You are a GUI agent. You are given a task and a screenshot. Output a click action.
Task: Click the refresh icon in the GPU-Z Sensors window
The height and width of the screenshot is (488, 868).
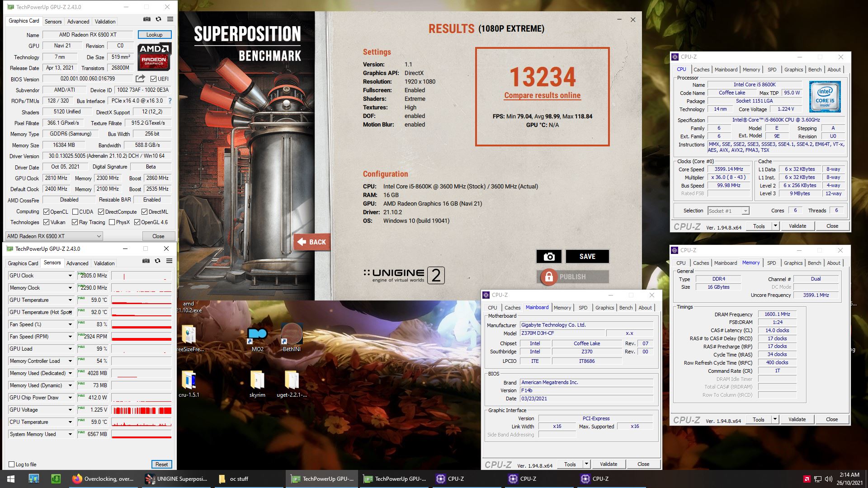pos(157,261)
